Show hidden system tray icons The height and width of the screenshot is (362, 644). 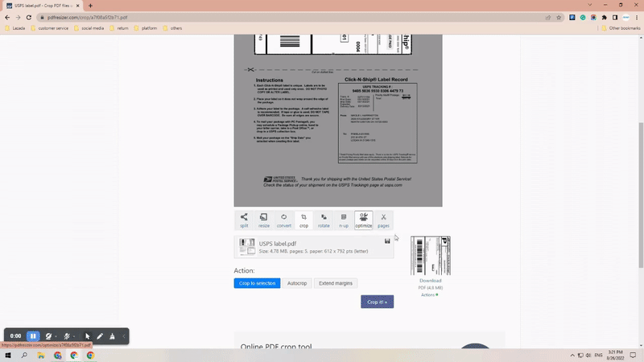click(x=572, y=356)
